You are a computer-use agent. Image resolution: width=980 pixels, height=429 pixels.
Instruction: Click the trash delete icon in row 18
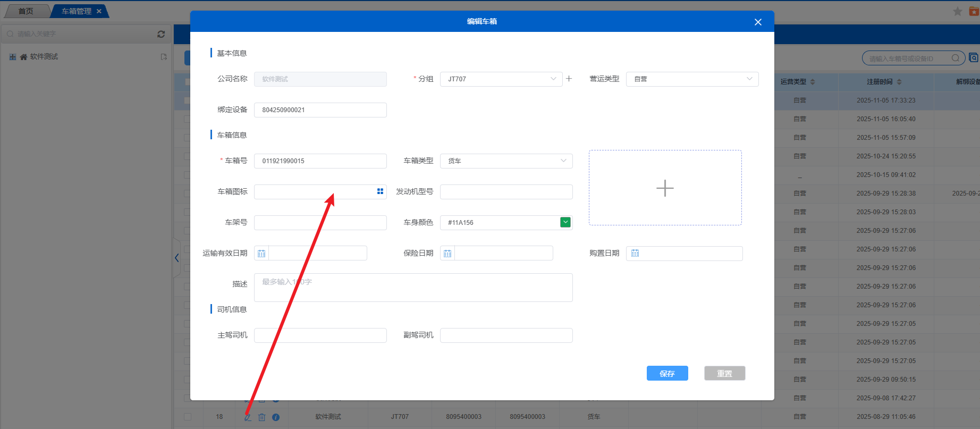tap(262, 417)
